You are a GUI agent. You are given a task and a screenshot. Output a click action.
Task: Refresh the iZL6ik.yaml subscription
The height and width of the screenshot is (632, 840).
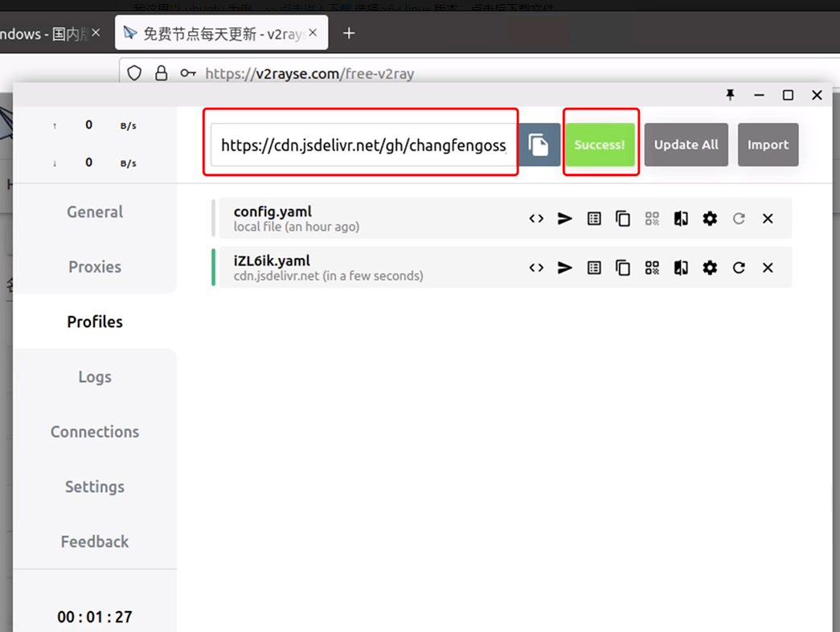pyautogui.click(x=739, y=268)
